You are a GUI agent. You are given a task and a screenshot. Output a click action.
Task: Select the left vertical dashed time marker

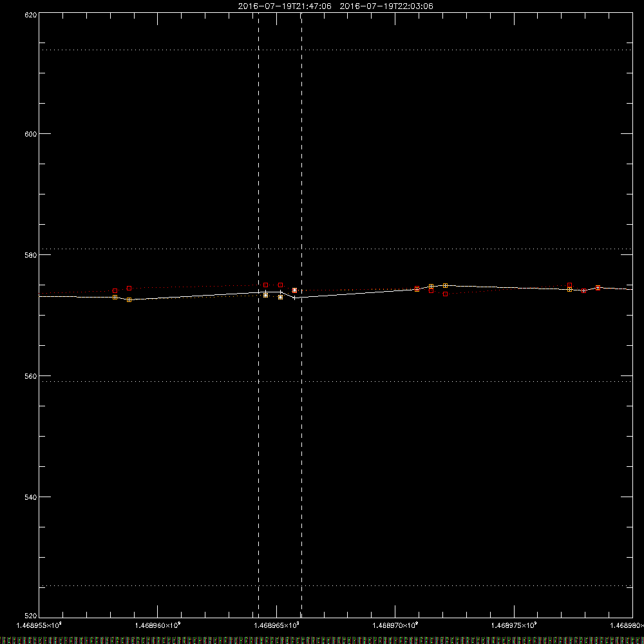coord(258,315)
